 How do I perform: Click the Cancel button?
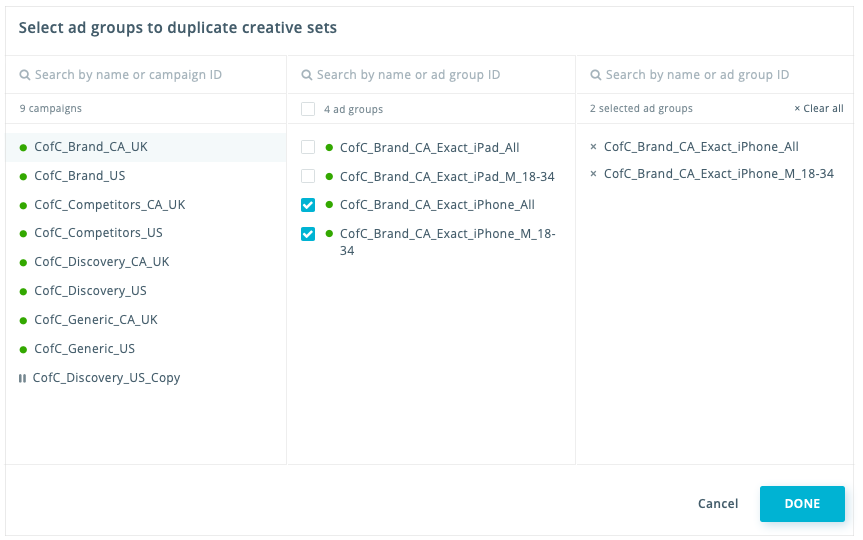point(718,504)
